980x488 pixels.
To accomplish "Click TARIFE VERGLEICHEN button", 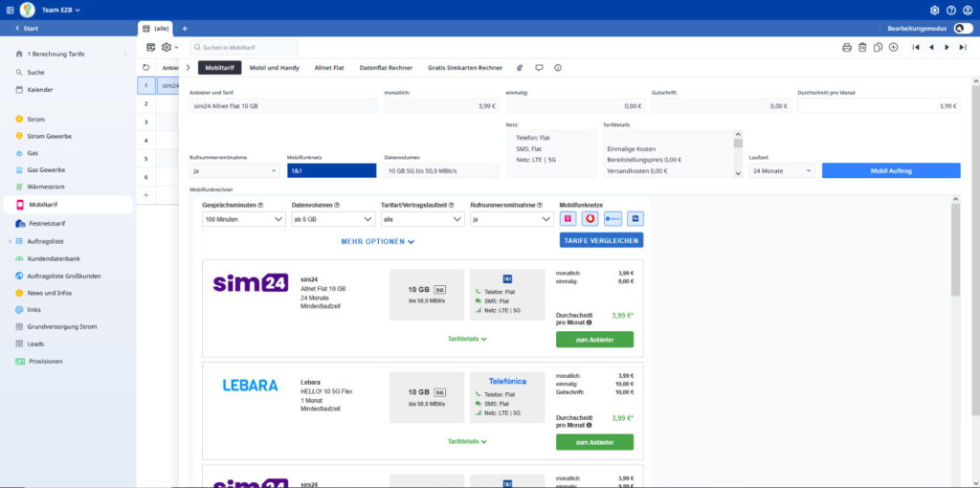I will [x=601, y=240].
